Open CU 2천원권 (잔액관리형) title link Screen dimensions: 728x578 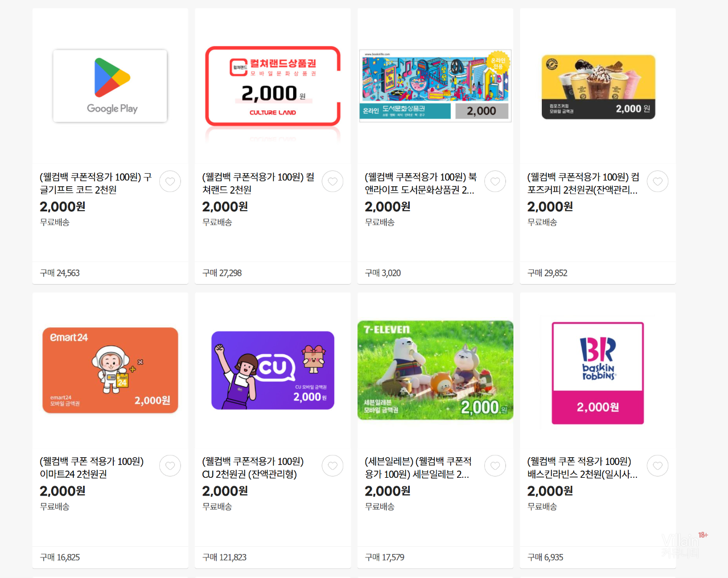tap(253, 468)
